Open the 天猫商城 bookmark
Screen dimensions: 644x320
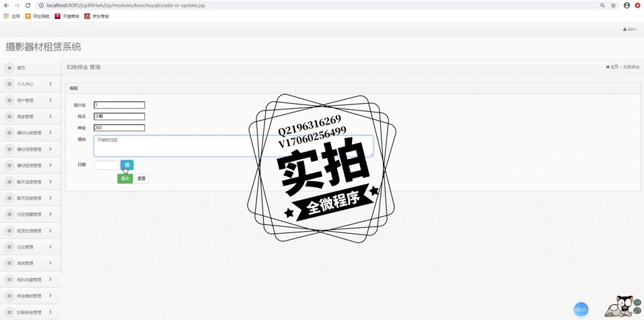[67, 16]
